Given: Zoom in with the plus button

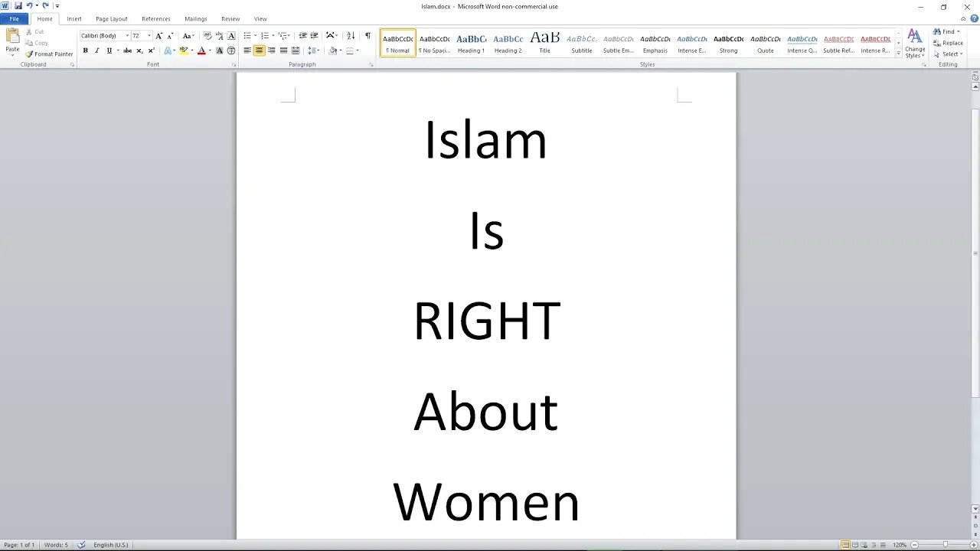Looking at the screenshot, I should point(973,545).
